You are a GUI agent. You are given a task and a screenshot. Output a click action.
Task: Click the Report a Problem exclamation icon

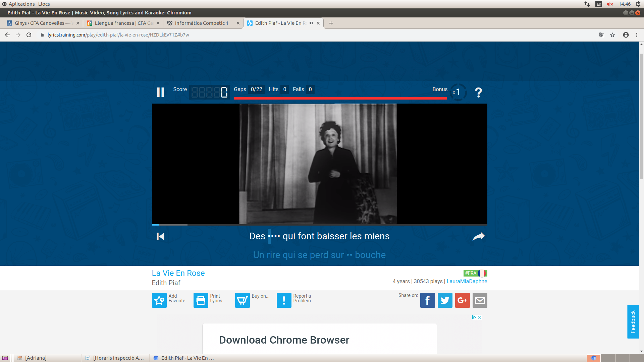[x=284, y=300]
